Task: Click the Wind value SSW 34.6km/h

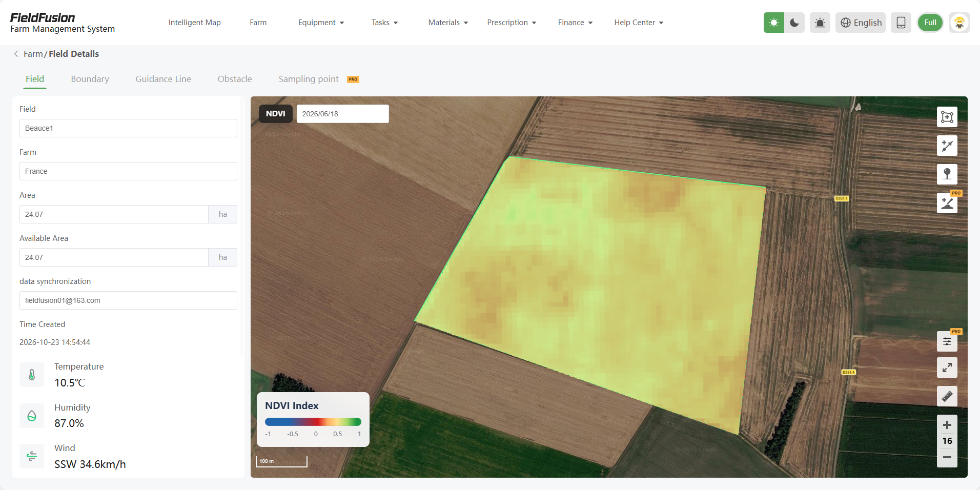Action: click(90, 464)
